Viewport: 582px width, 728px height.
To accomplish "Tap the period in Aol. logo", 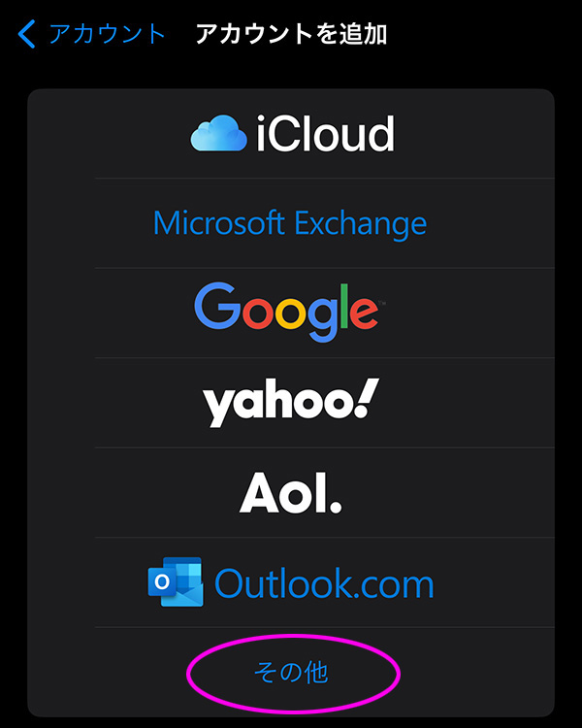I will coord(335,506).
